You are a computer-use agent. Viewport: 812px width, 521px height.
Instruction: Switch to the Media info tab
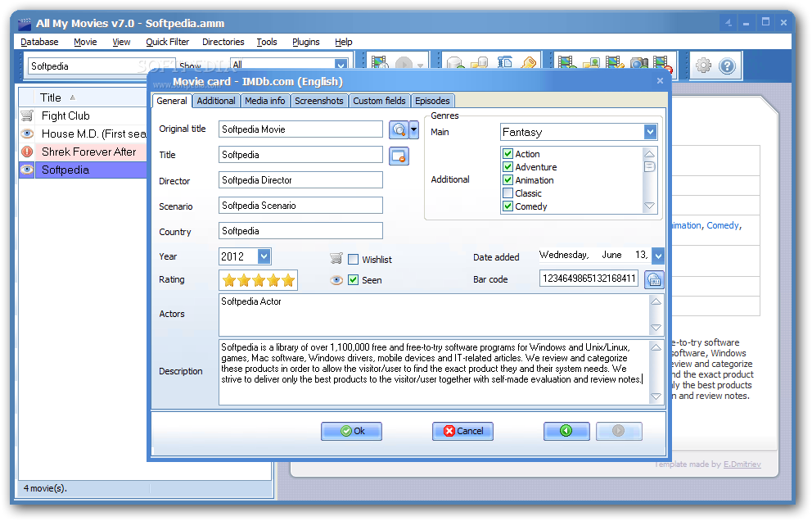[264, 101]
